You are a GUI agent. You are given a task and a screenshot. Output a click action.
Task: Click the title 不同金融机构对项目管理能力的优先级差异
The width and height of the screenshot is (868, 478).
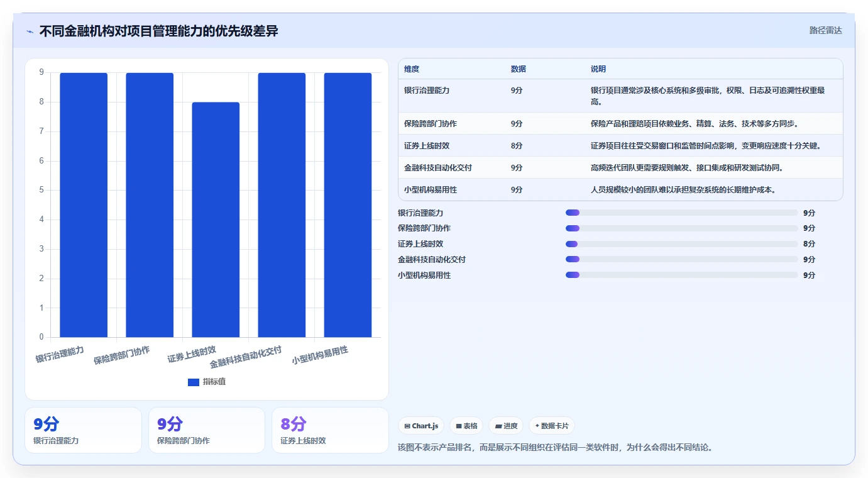158,31
